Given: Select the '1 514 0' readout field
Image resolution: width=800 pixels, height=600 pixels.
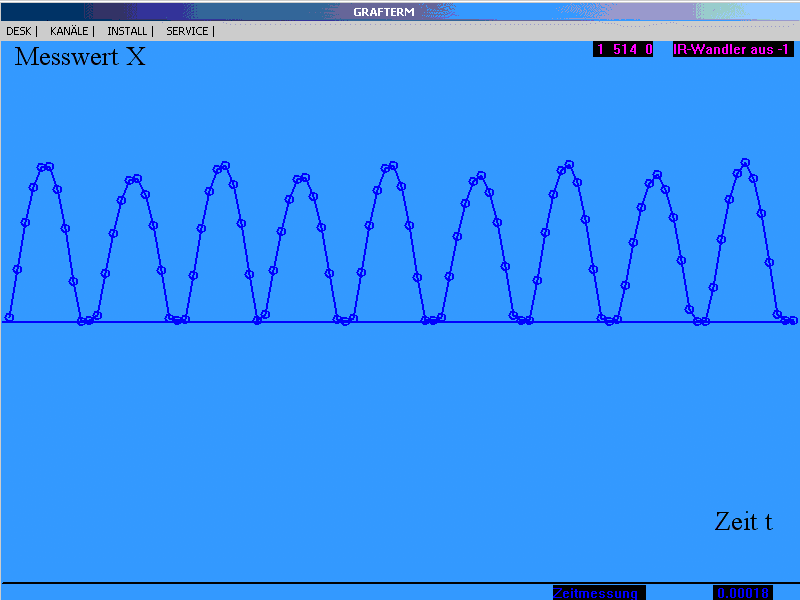Looking at the screenshot, I should [623, 49].
